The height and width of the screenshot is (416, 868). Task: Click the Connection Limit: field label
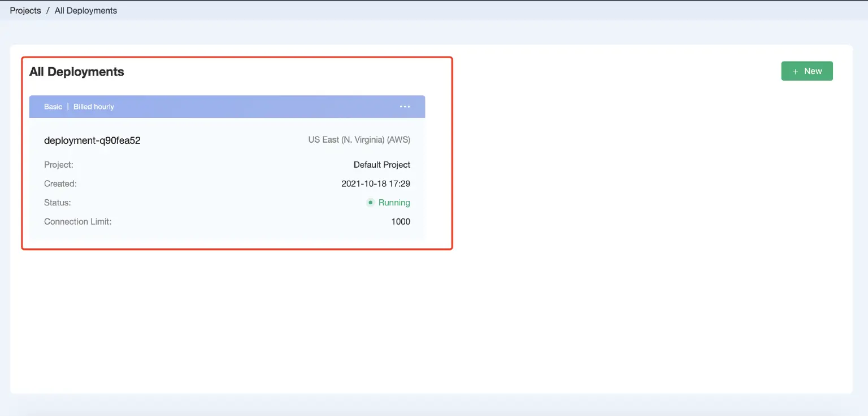pyautogui.click(x=78, y=221)
